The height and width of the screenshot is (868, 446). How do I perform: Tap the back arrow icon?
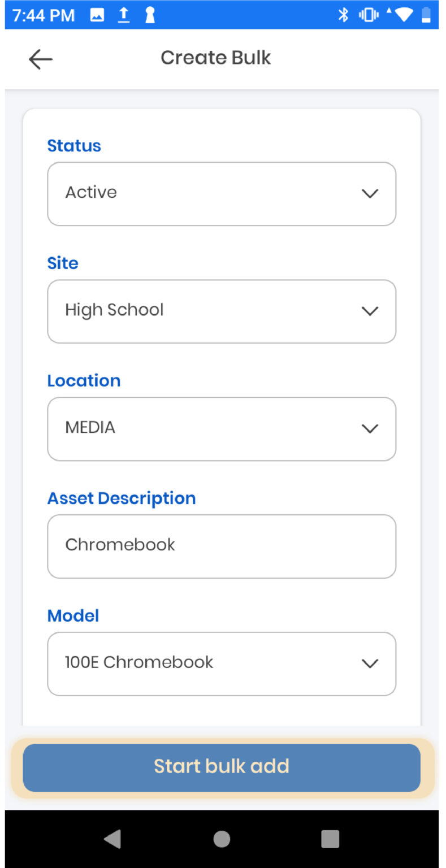pyautogui.click(x=41, y=59)
